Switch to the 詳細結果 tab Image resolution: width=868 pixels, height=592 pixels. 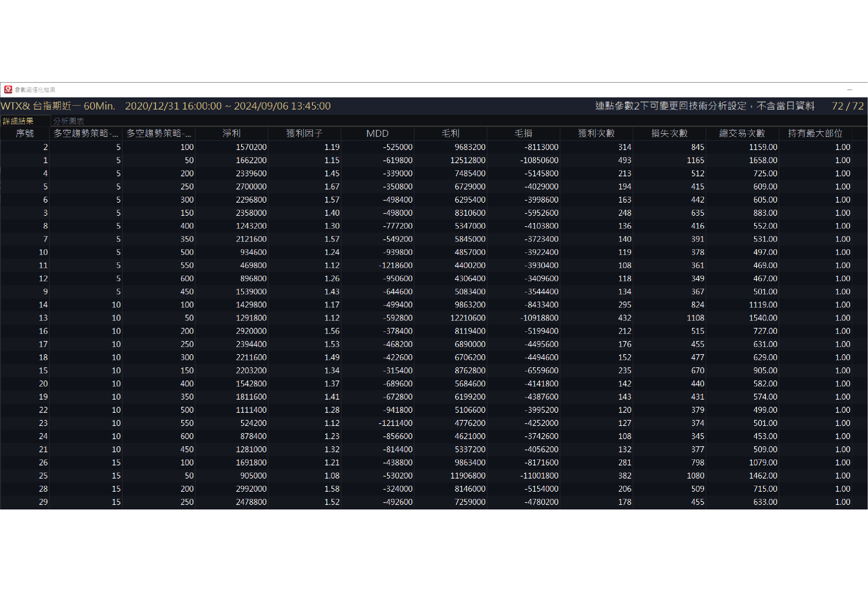(x=18, y=121)
